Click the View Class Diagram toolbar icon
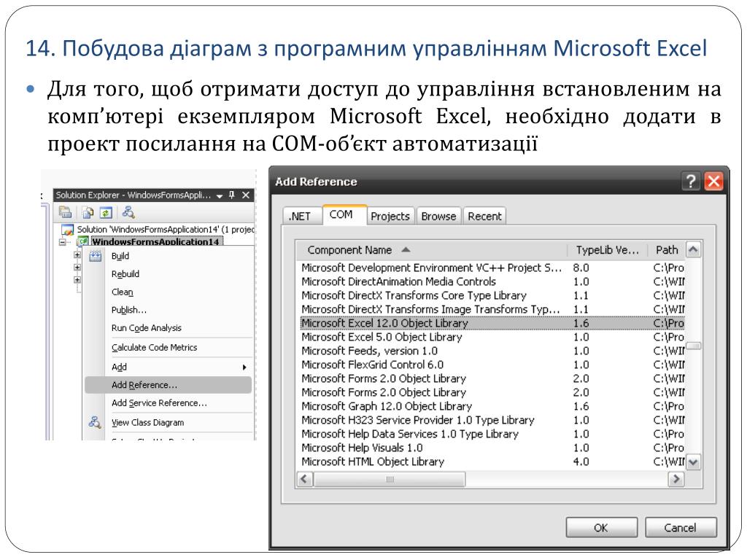This screenshot has width=747, height=560. click(128, 212)
